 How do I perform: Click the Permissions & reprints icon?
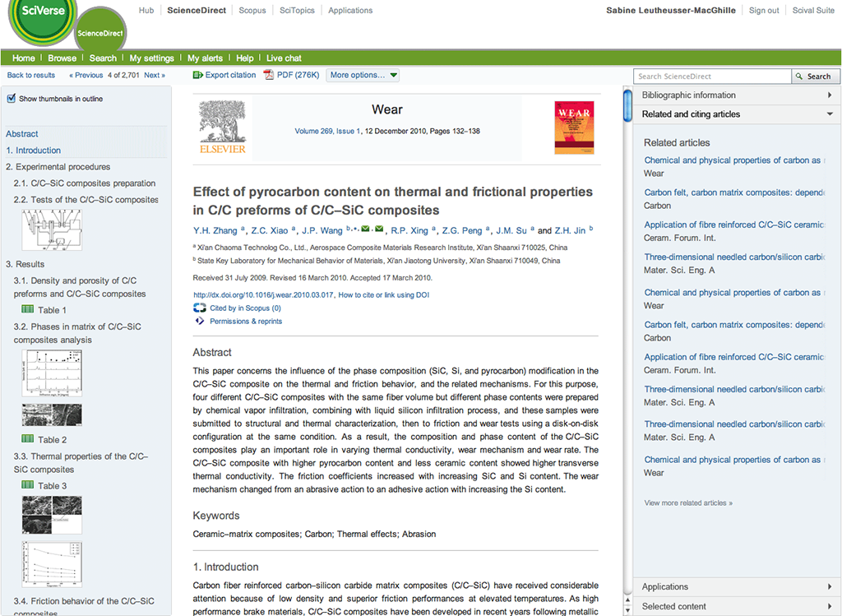[x=200, y=321]
